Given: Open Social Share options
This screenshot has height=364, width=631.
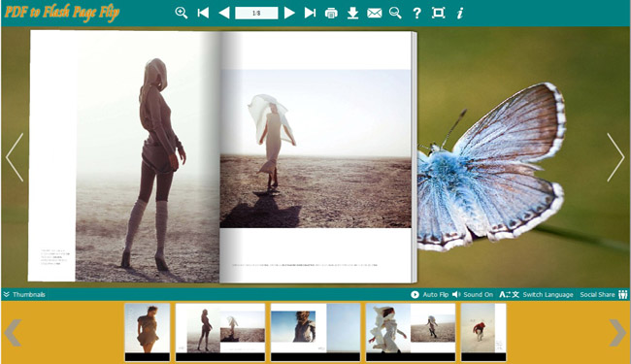Looking at the screenshot, I should pyautogui.click(x=604, y=294).
